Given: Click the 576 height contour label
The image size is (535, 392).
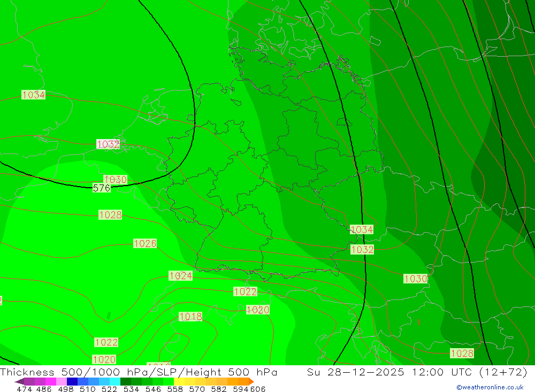Looking at the screenshot, I should (101, 188).
